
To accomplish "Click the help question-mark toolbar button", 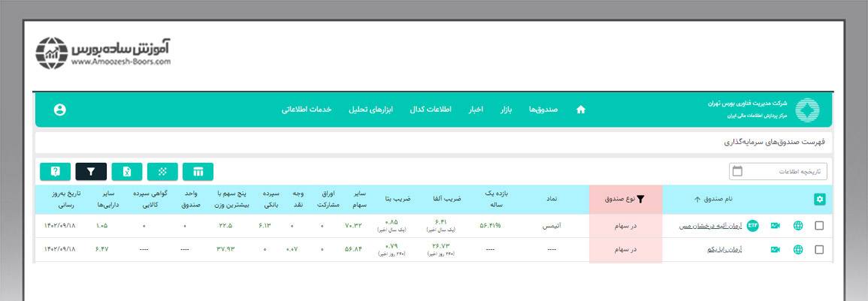I will click(x=55, y=172).
